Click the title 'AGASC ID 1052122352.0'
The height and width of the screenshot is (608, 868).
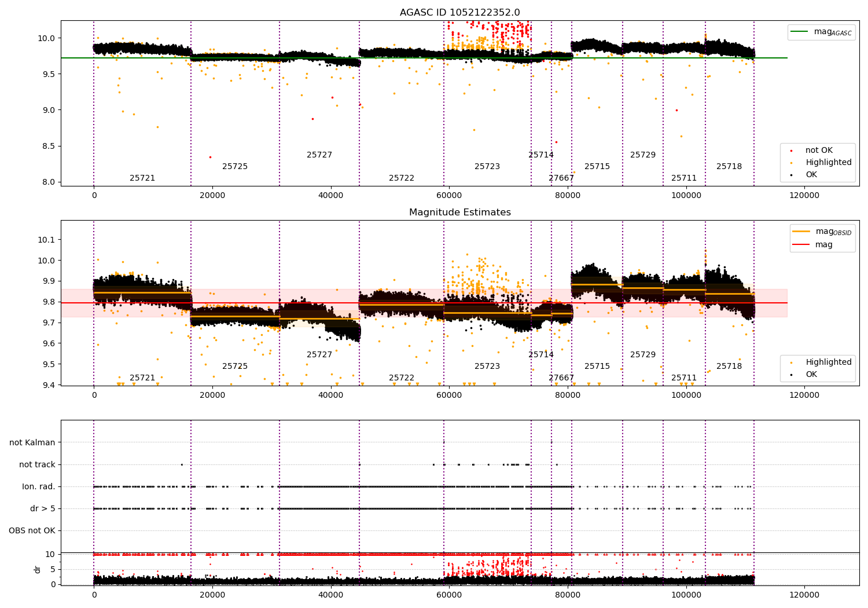[459, 12]
